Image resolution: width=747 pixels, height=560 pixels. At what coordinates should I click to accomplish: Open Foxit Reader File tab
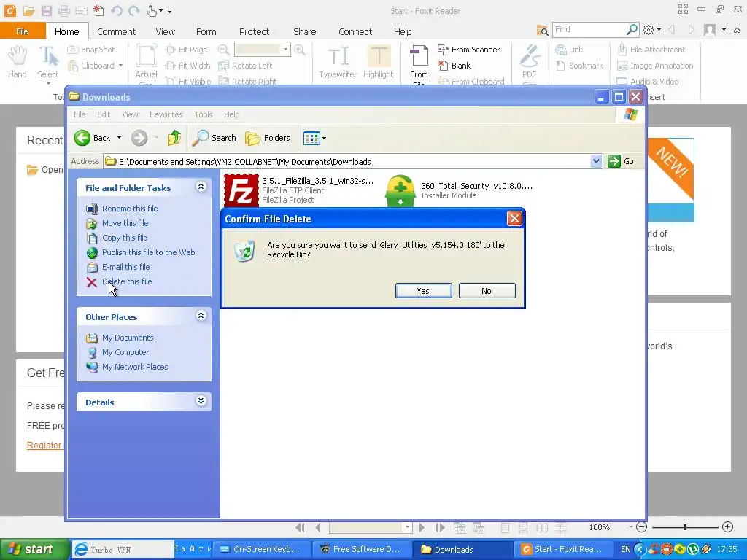click(x=23, y=31)
